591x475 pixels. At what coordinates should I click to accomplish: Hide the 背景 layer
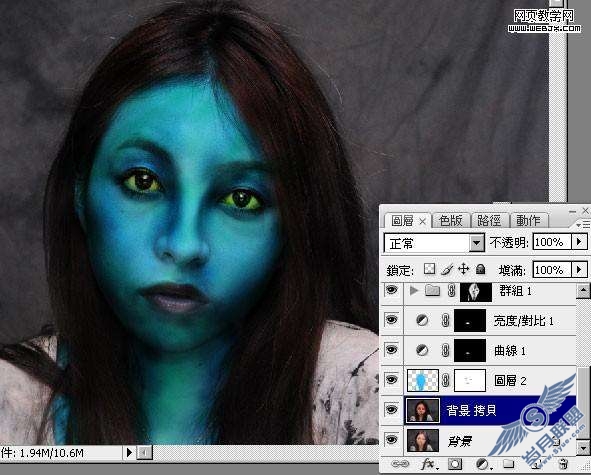[392, 440]
